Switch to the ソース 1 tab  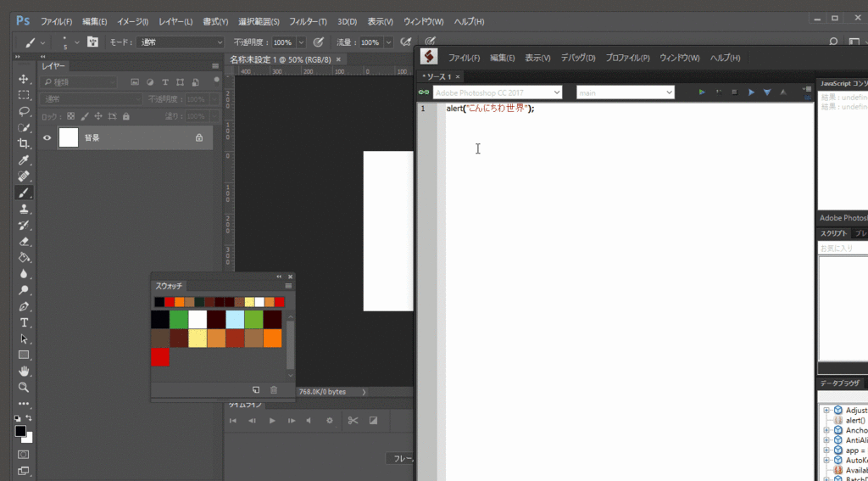[437, 76]
